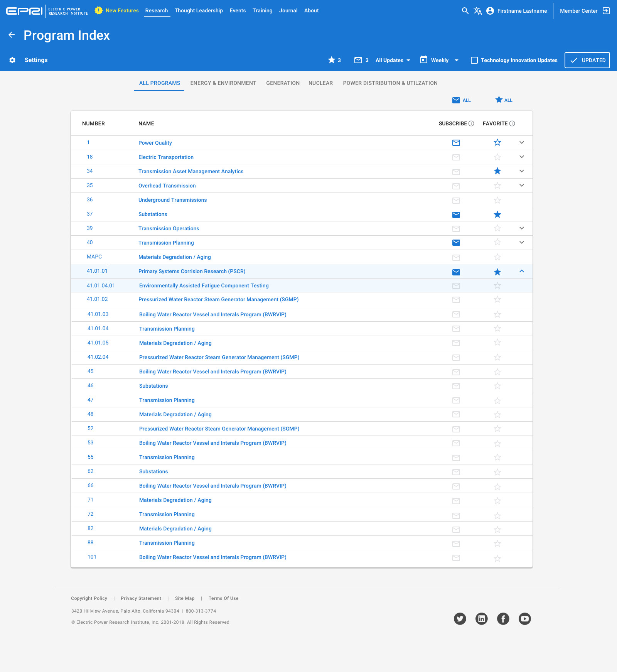This screenshot has width=617, height=672.
Task: Expand Power Quality row chevron
Action: (x=522, y=142)
